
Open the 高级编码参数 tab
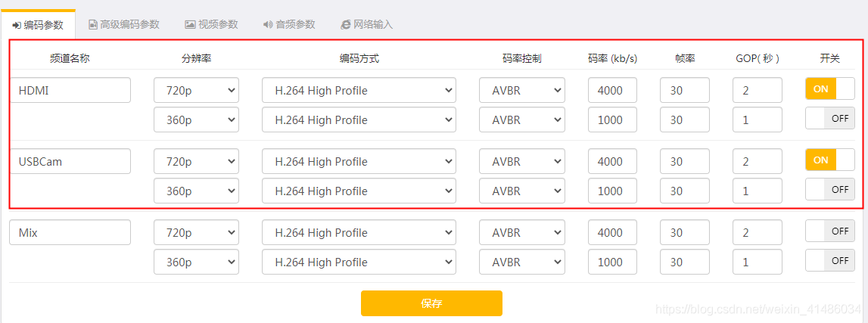(124, 24)
